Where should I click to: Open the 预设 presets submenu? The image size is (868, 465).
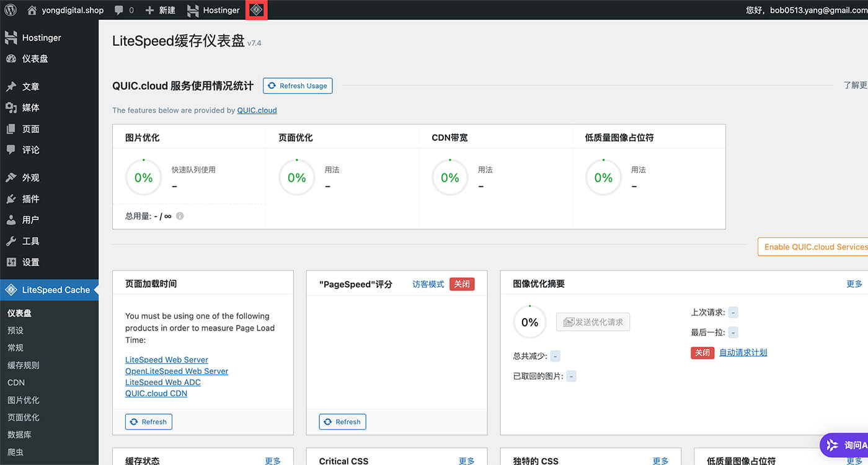[15, 330]
